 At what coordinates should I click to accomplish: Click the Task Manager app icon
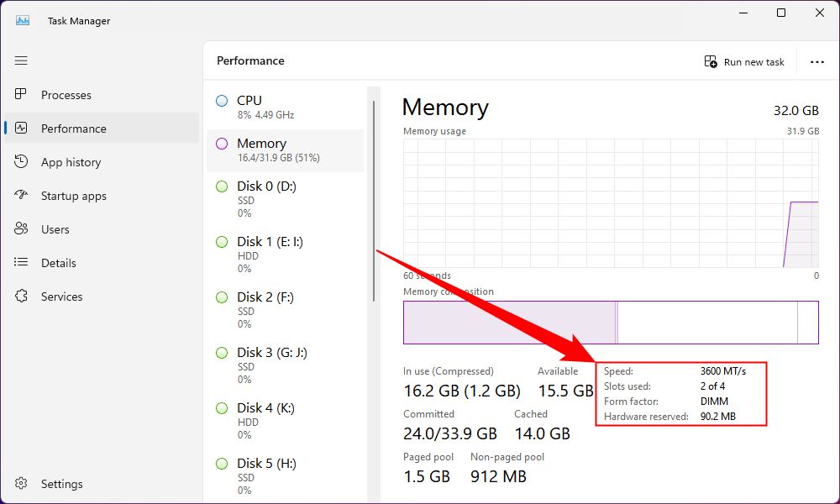click(x=23, y=20)
